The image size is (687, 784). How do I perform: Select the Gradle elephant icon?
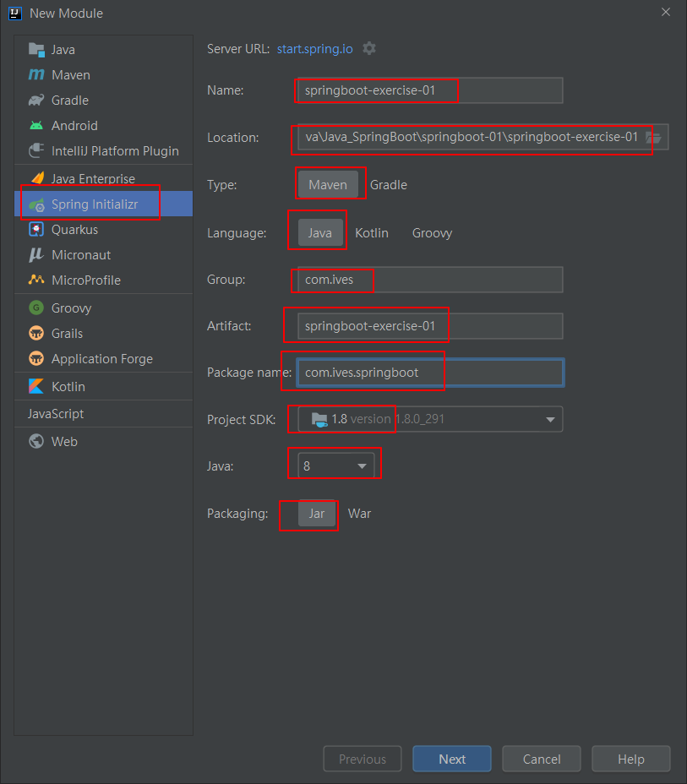point(36,100)
